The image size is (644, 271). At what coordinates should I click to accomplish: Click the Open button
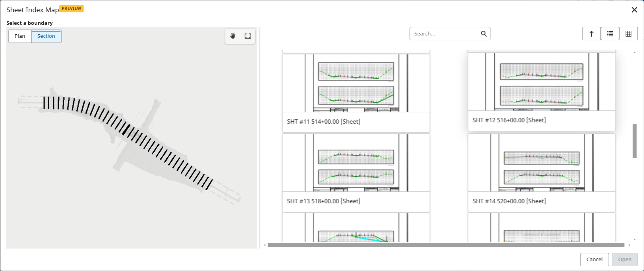[x=624, y=260]
